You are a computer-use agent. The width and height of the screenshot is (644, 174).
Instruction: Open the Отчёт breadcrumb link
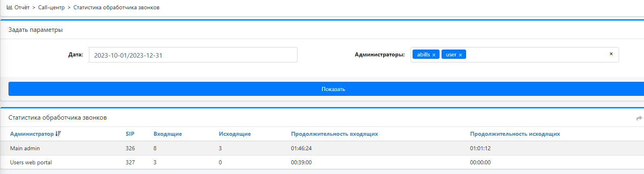[22, 7]
